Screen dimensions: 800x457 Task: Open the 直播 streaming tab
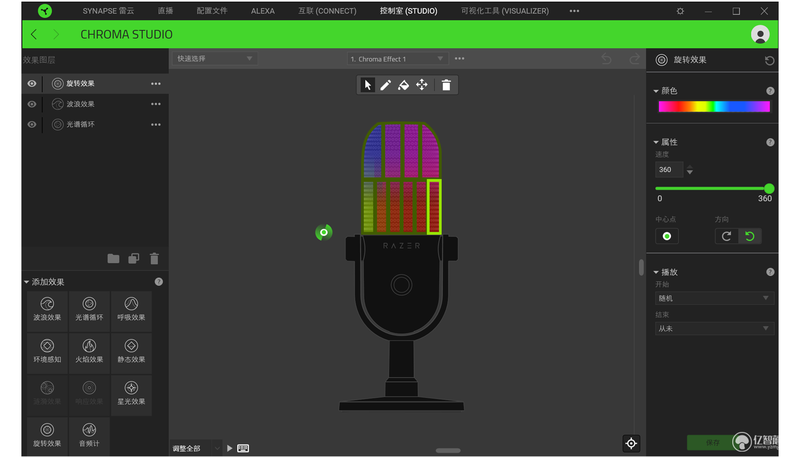[x=165, y=11]
